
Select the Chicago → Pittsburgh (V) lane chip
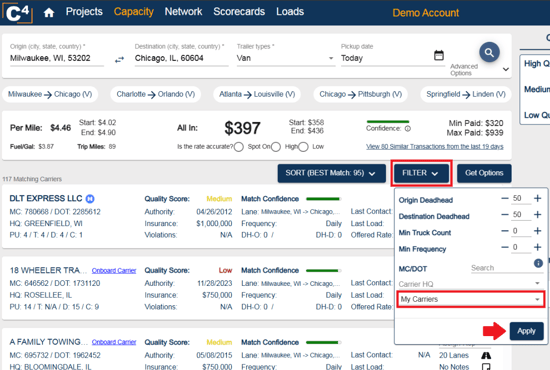click(361, 94)
